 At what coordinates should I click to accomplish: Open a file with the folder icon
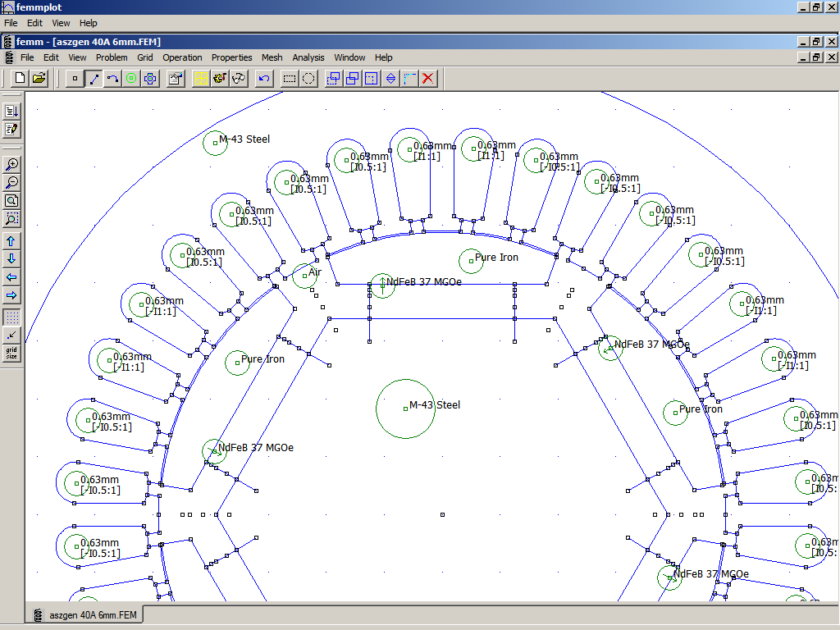[39, 78]
